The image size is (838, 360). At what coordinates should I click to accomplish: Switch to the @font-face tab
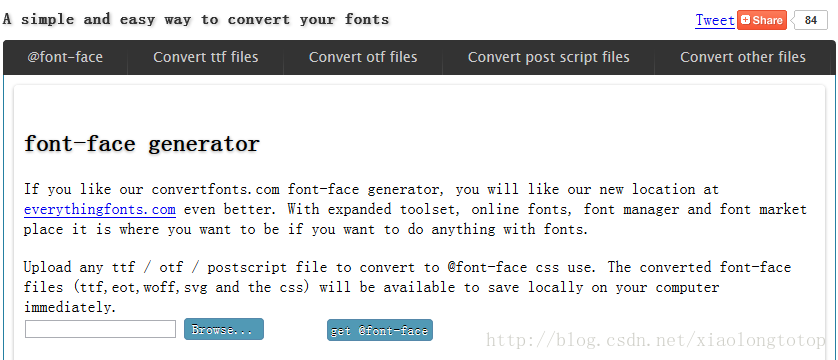click(x=65, y=57)
